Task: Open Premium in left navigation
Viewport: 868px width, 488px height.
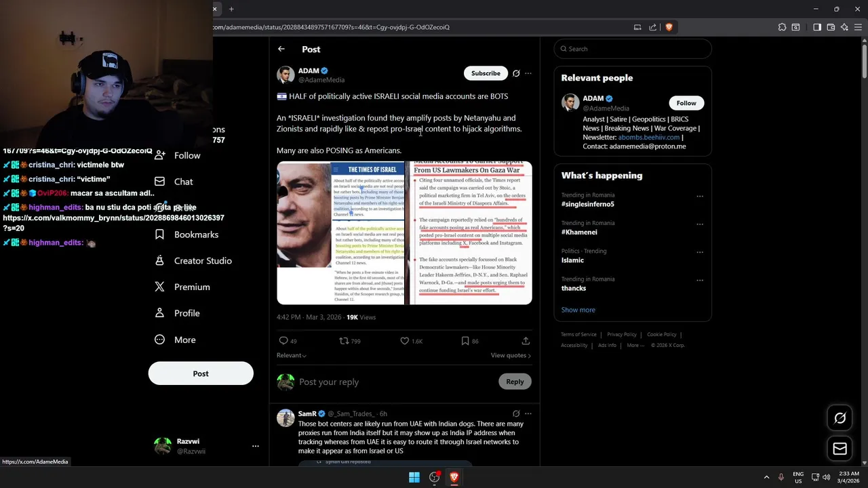Action: pos(182,287)
